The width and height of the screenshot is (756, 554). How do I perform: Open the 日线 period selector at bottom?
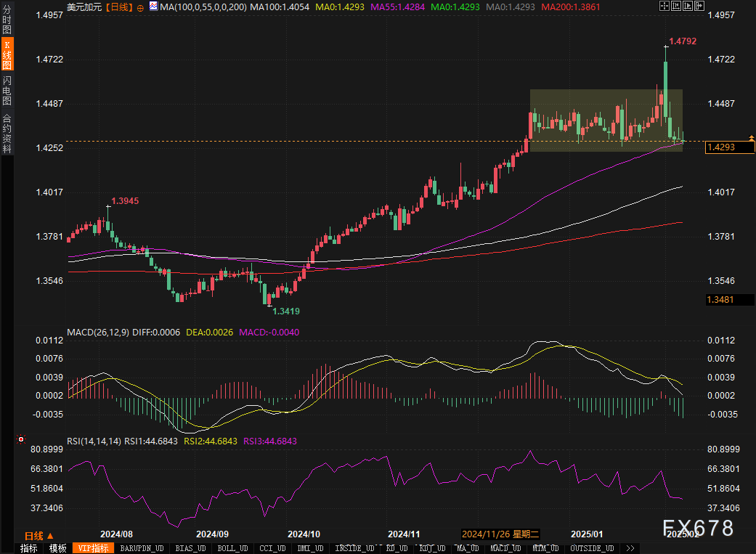39,536
